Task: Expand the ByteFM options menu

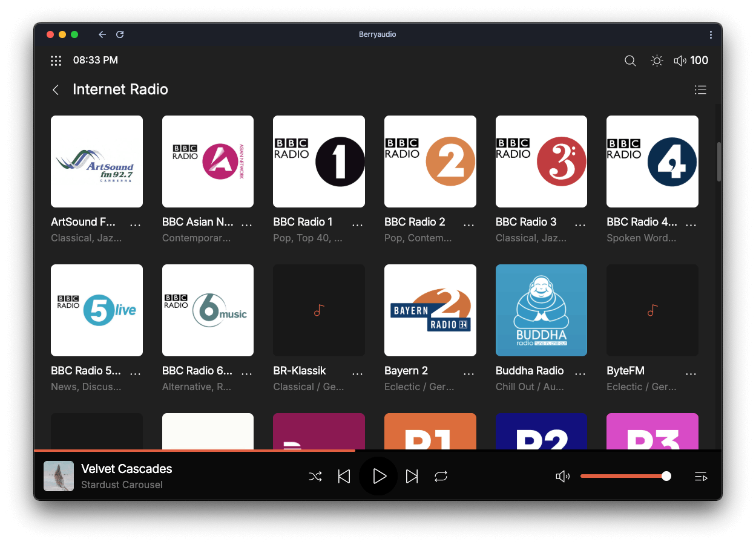Action: tap(691, 373)
